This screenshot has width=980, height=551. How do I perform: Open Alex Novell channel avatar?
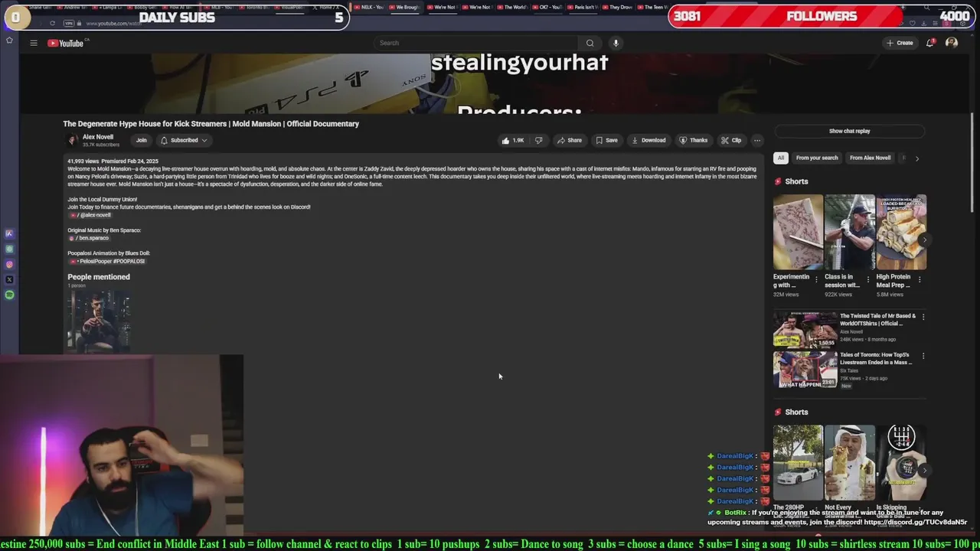click(73, 140)
